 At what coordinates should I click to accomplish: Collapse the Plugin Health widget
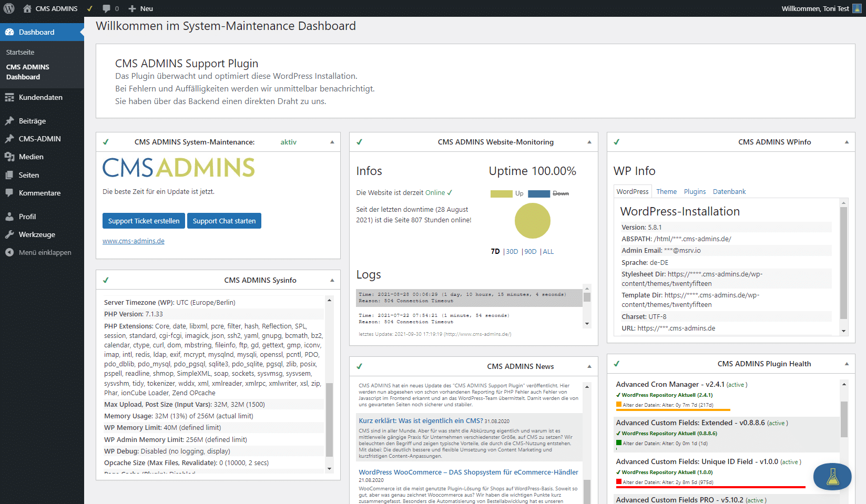[x=847, y=364]
